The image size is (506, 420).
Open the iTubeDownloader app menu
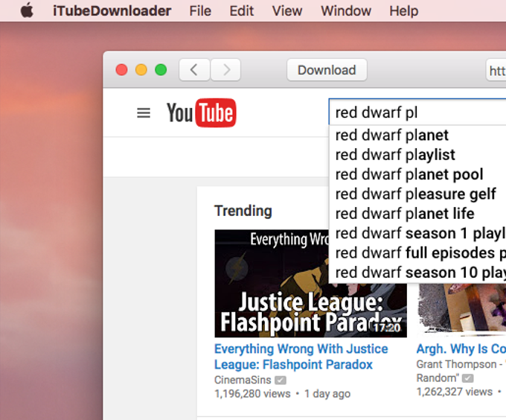pyautogui.click(x=112, y=11)
